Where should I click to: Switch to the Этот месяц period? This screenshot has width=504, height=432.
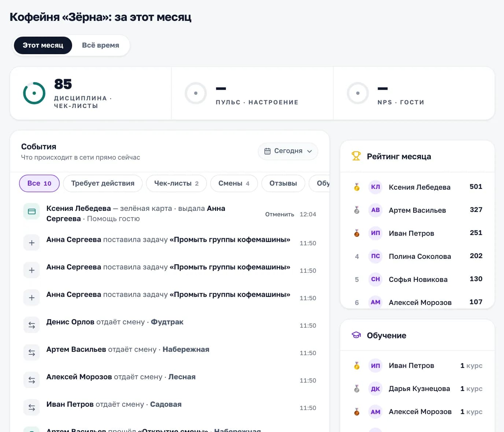pyautogui.click(x=43, y=45)
